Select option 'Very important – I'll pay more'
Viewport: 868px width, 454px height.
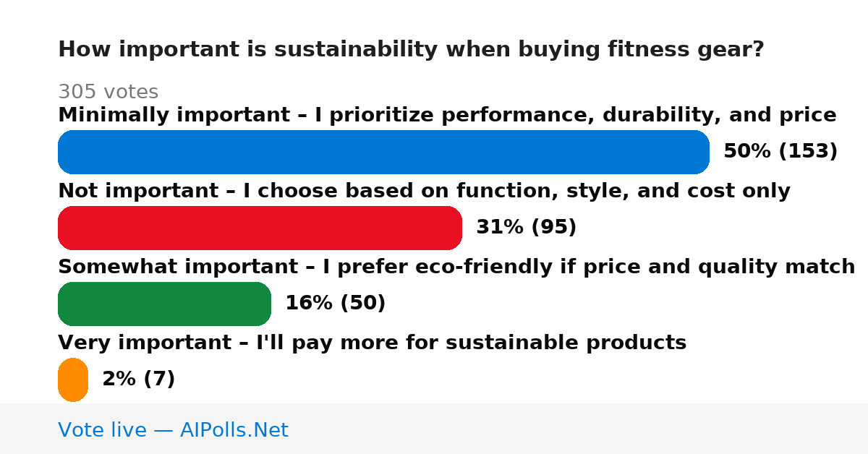(372, 343)
